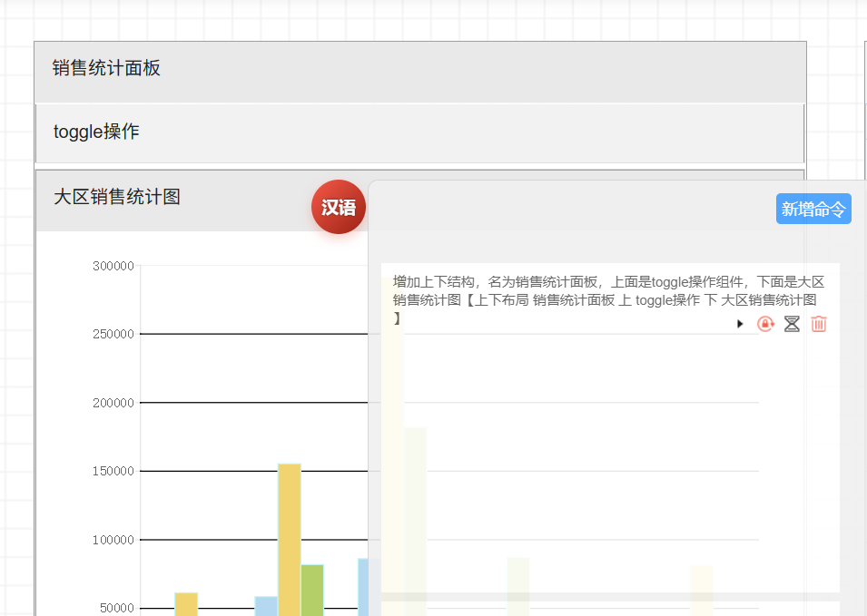Click the short yellow bar near the y-axis
Viewport: 867px width, 616px height.
[186, 604]
